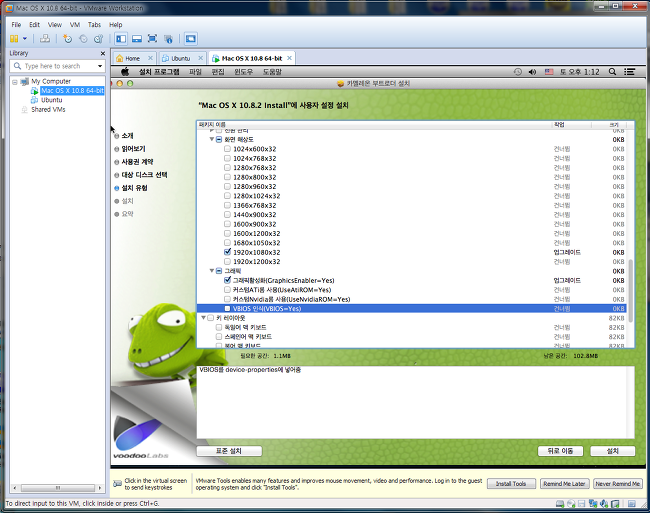Uncheck the GraphicsEnabler=Yes option
The height and width of the screenshot is (513, 650).
coord(227,280)
